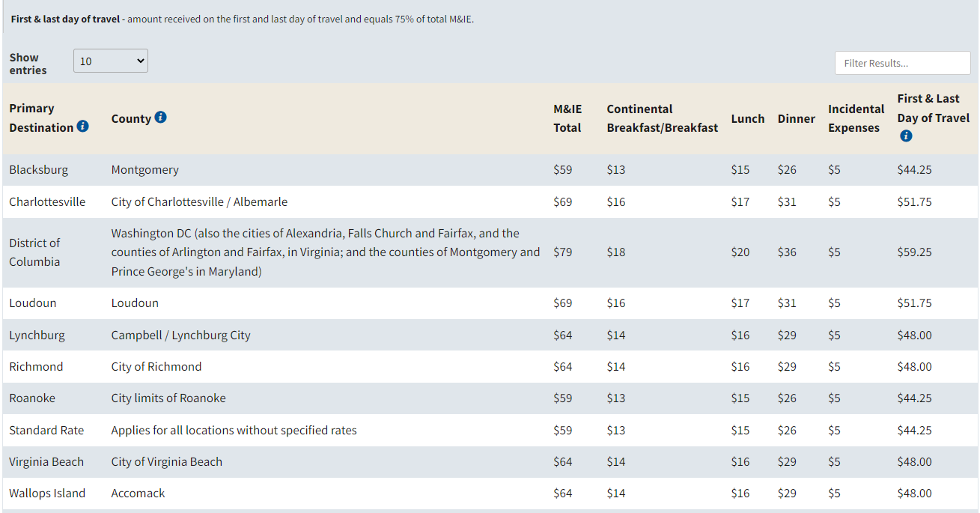Click the Continental Breakfast/Breakfast column header
Image resolution: width=980 pixels, height=513 pixels.
click(662, 118)
